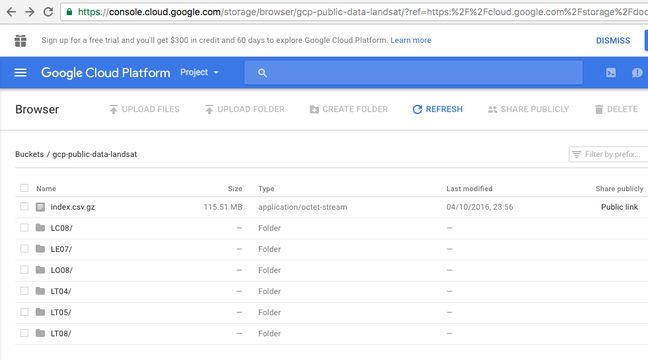Reload the page with the browser refresh icon
The image size is (648, 360).
click(48, 12)
